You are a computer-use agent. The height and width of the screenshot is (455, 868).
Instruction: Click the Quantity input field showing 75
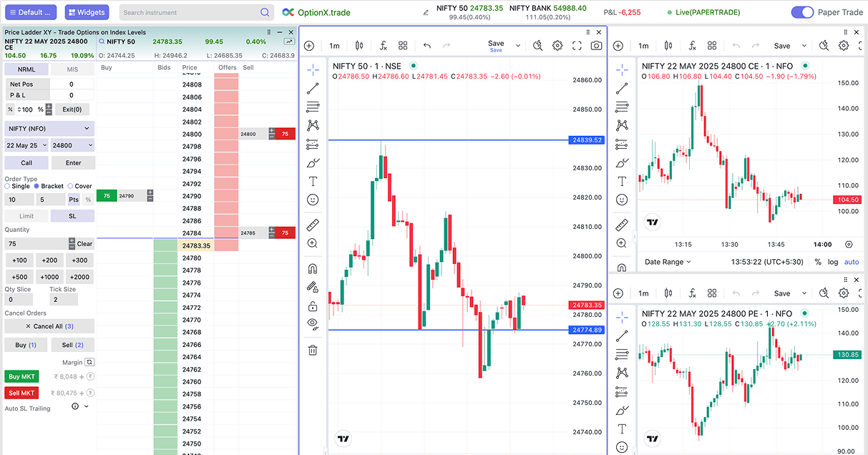[x=36, y=244]
